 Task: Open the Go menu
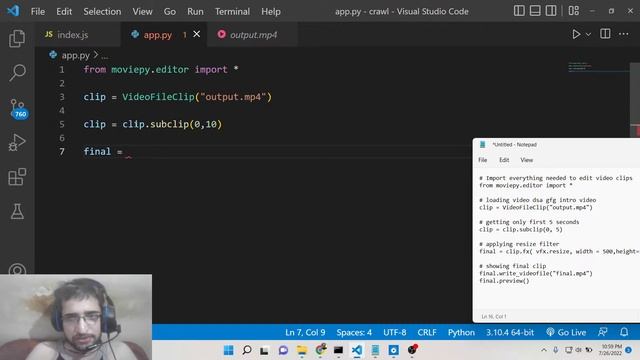170,11
